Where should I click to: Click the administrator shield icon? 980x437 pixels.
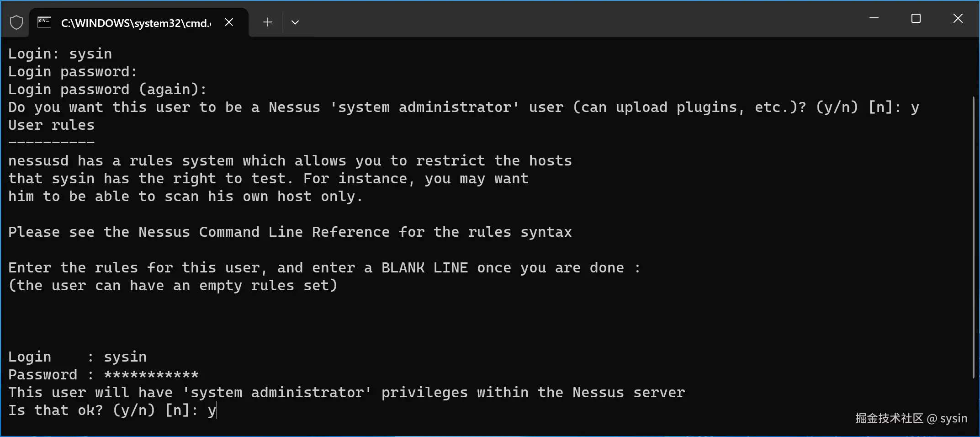coord(16,22)
